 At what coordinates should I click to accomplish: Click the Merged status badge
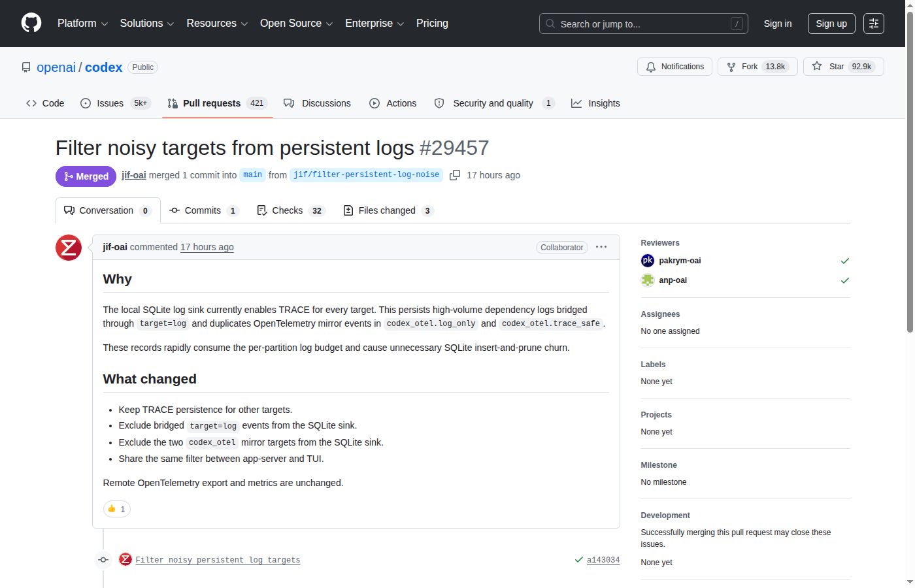(86, 176)
